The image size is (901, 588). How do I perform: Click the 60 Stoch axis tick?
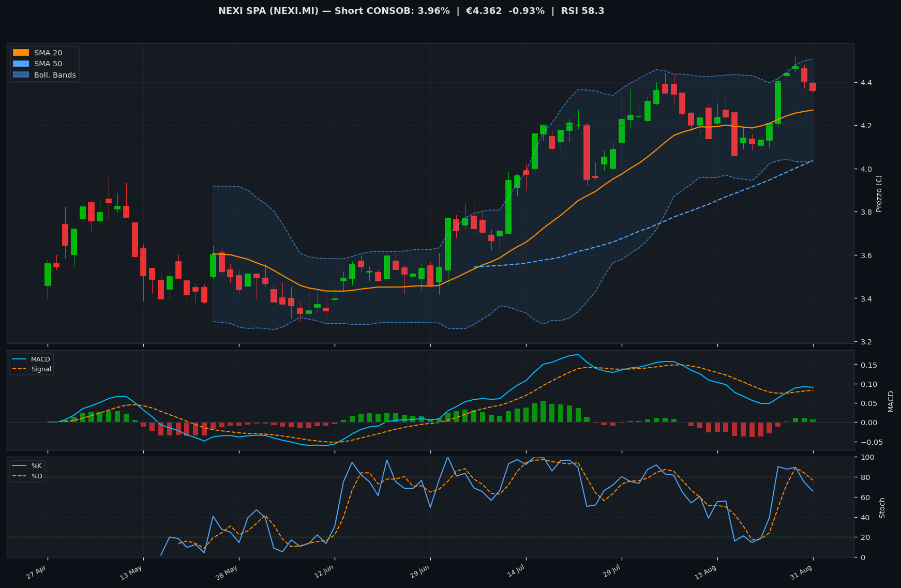pyautogui.click(x=864, y=497)
